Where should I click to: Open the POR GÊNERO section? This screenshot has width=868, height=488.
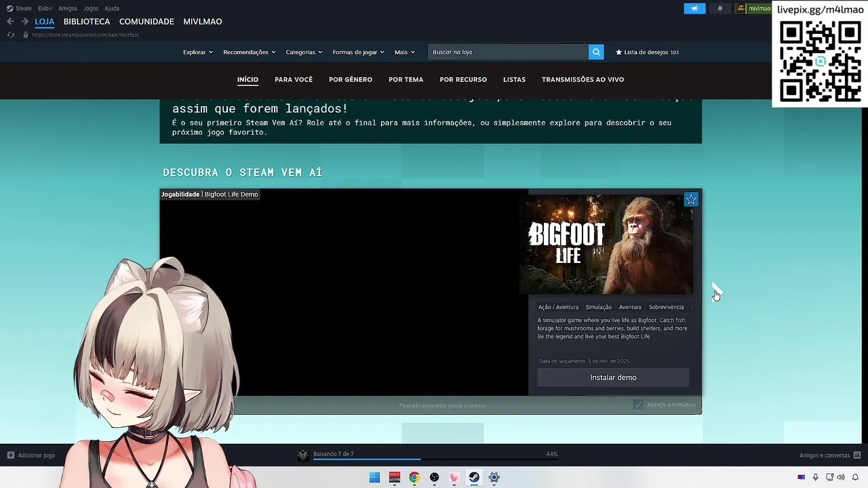point(351,79)
